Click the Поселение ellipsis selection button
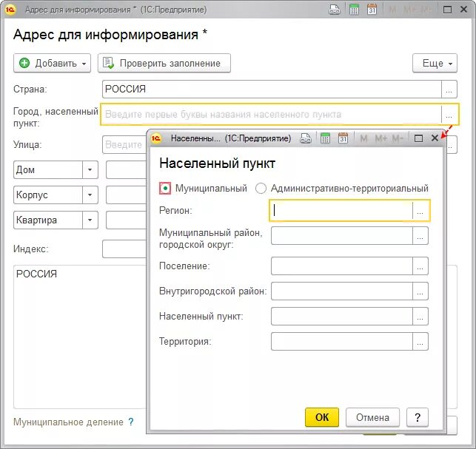Viewport: 476px width, 449px height. (420, 266)
